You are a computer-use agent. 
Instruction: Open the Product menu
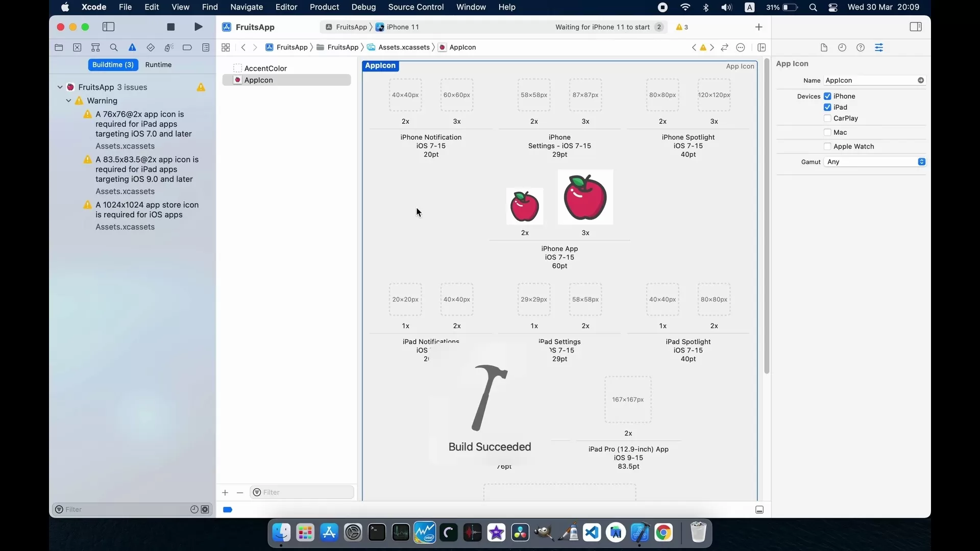click(x=324, y=7)
